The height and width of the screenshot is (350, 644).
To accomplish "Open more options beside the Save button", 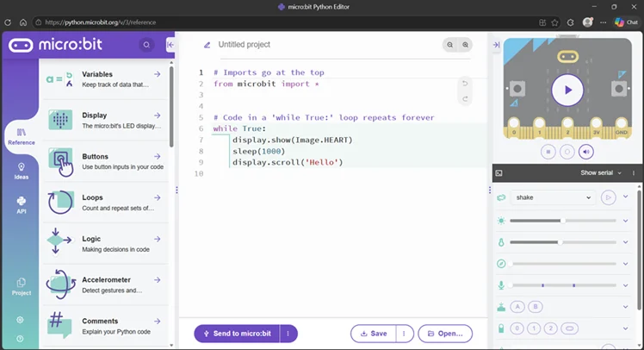I will point(404,334).
